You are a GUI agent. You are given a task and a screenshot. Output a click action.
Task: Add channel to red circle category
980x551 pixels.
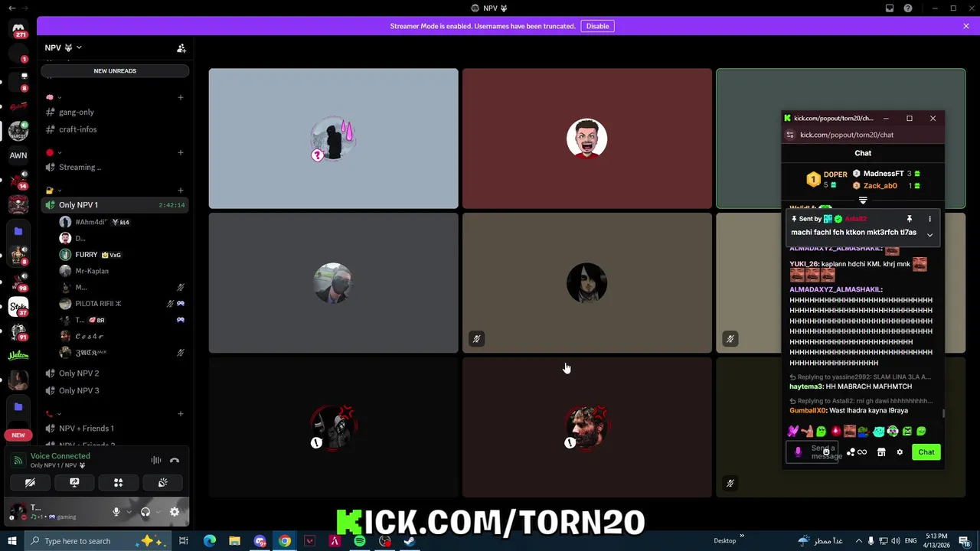181,152
